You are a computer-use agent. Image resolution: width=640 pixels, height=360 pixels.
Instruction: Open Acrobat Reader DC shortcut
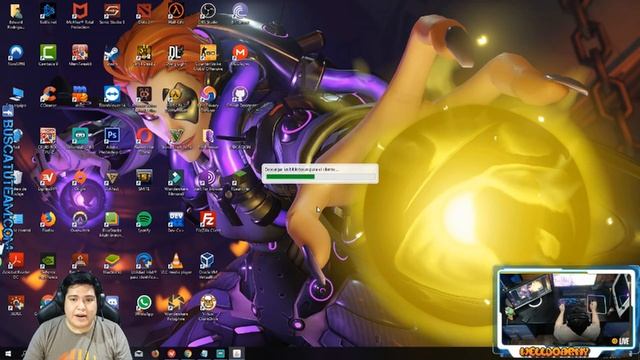point(16,266)
